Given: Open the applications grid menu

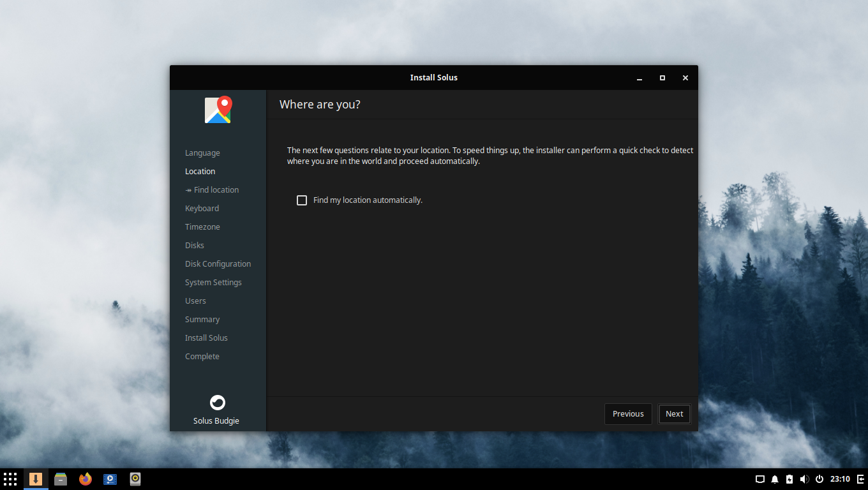Looking at the screenshot, I should (10, 479).
